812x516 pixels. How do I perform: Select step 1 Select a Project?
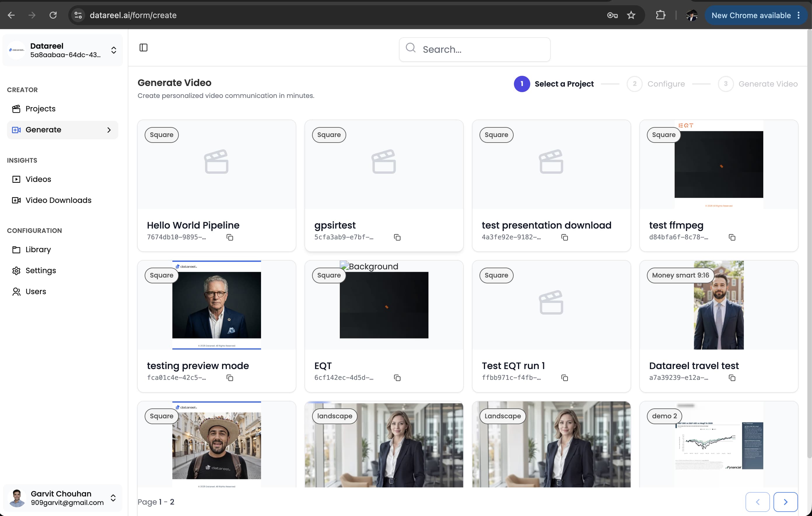pyautogui.click(x=554, y=84)
